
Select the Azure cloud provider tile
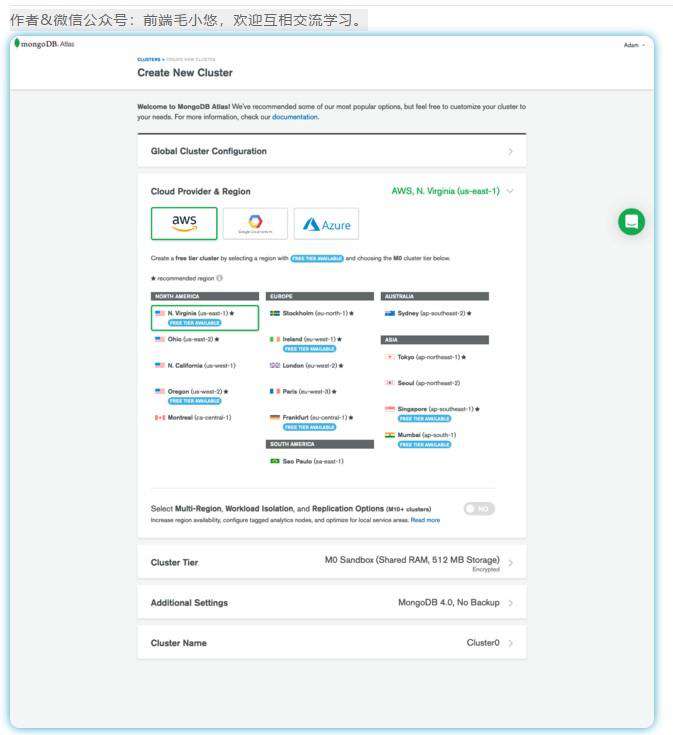click(x=326, y=224)
